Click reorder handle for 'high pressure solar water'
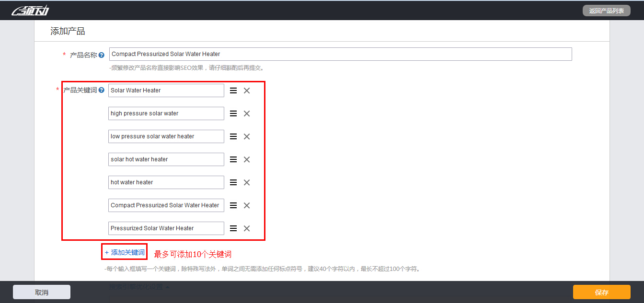This screenshot has width=644, height=303. point(233,113)
